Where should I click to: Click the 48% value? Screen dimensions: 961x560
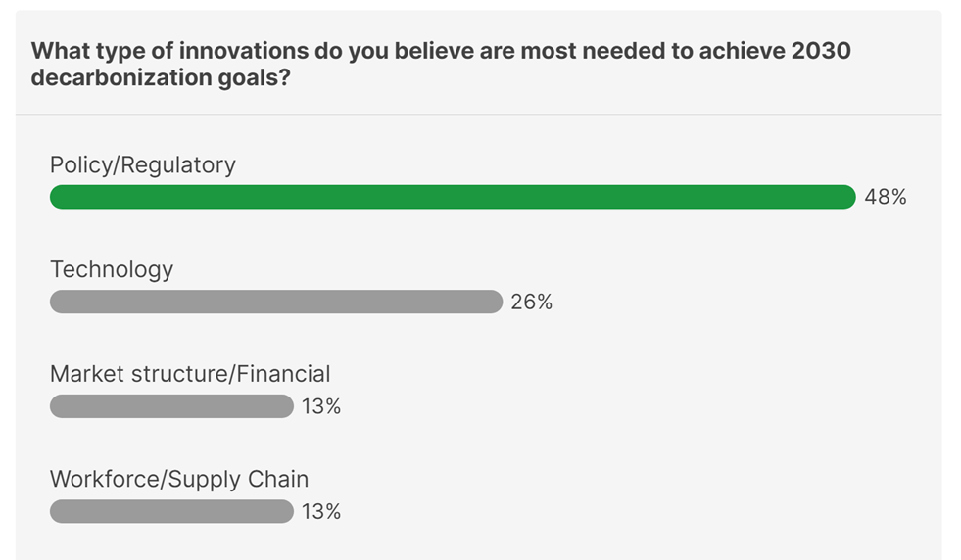click(885, 197)
